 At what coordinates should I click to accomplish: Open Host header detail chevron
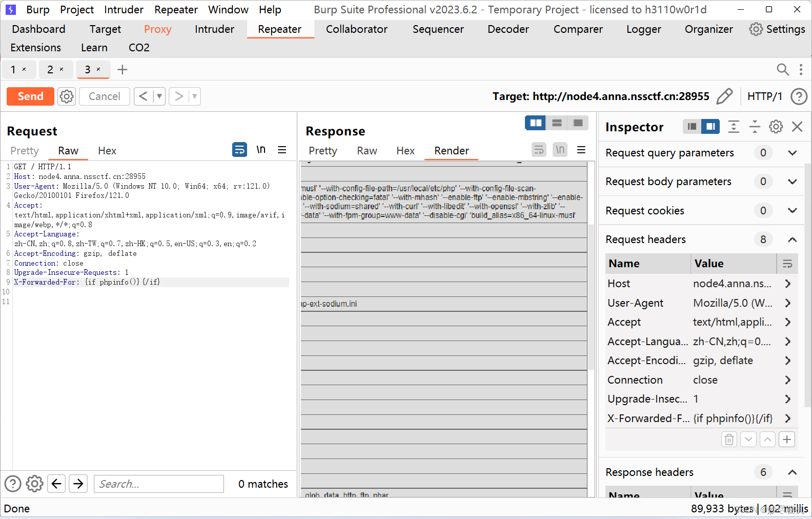[788, 284]
